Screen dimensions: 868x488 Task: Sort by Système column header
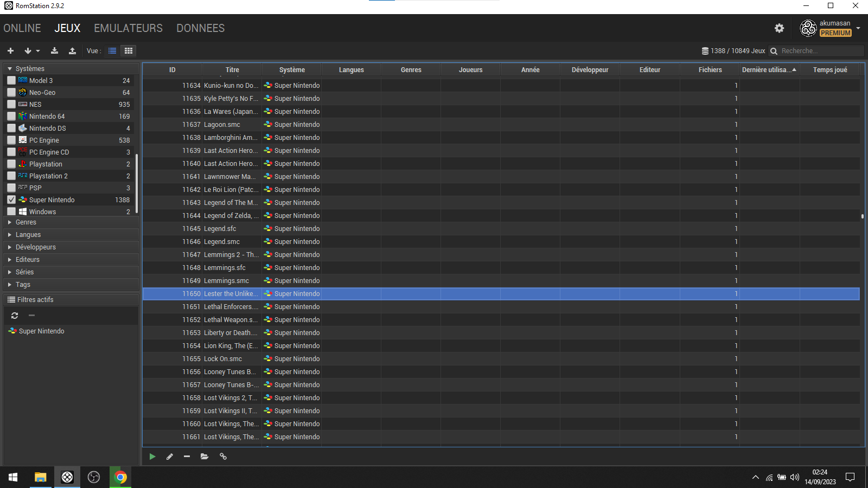pyautogui.click(x=292, y=70)
